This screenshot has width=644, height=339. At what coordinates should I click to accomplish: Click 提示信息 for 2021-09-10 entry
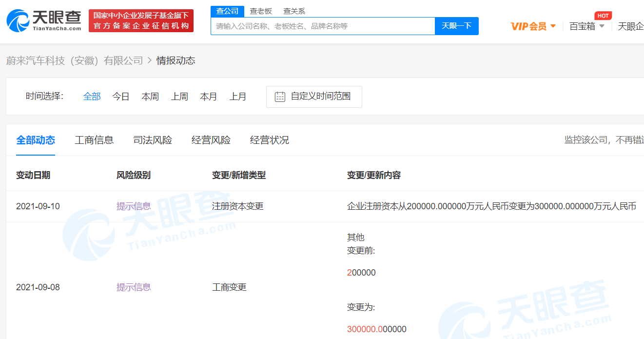(134, 206)
